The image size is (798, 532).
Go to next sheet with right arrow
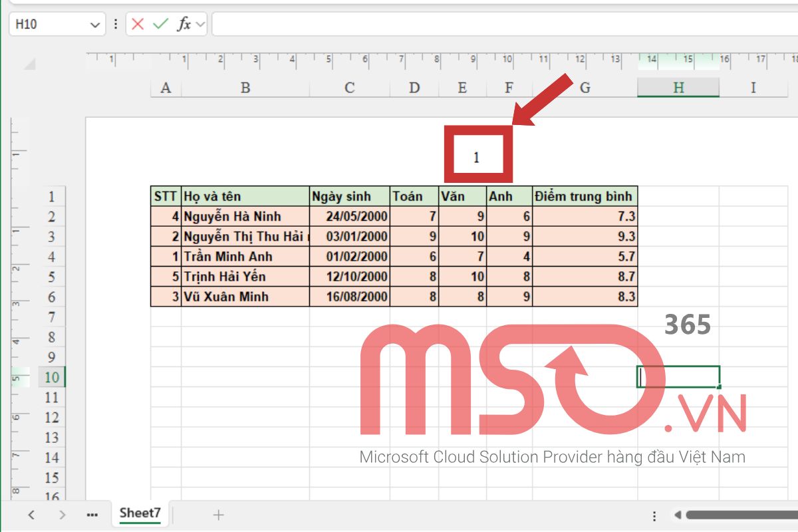coord(62,515)
